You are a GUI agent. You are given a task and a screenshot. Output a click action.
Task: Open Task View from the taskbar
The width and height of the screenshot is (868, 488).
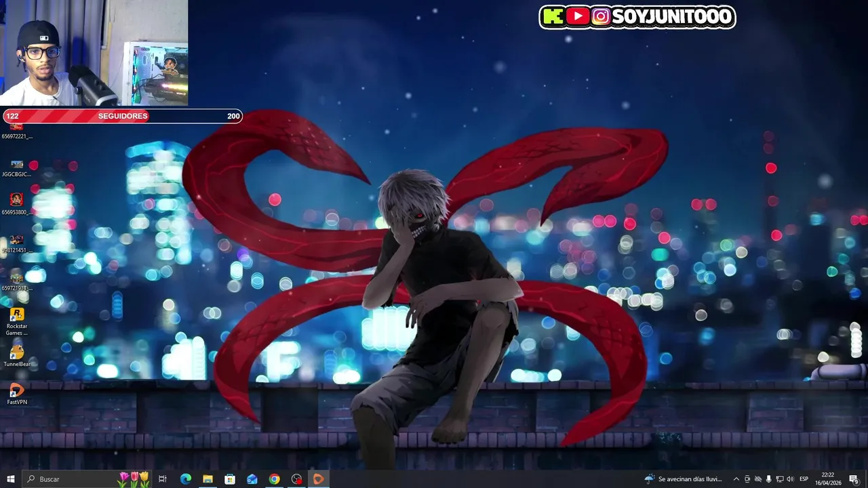coord(163,479)
